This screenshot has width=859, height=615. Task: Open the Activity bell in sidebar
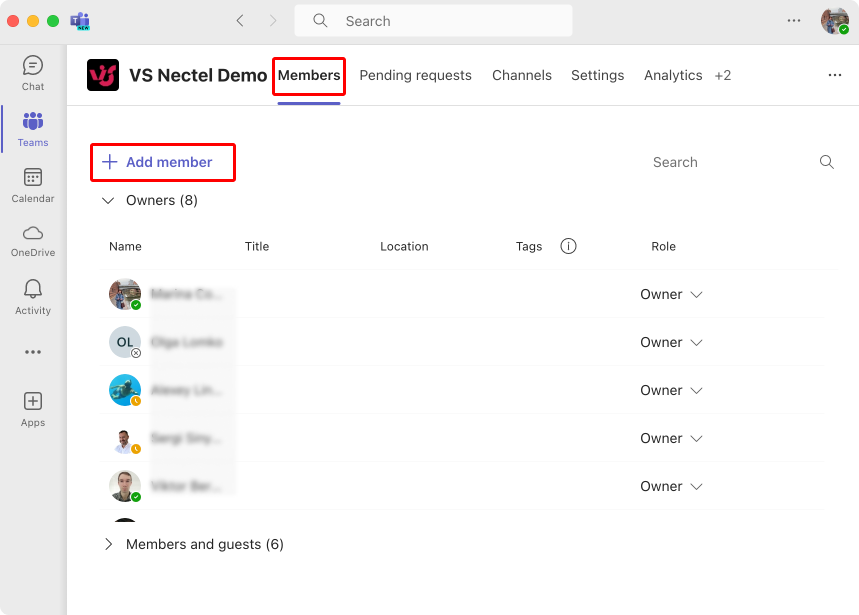(x=33, y=297)
